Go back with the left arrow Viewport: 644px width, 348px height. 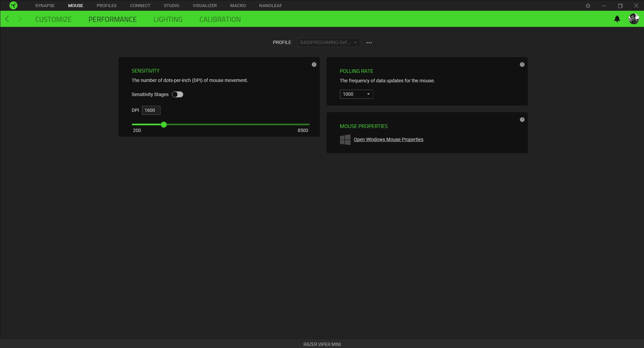click(7, 19)
